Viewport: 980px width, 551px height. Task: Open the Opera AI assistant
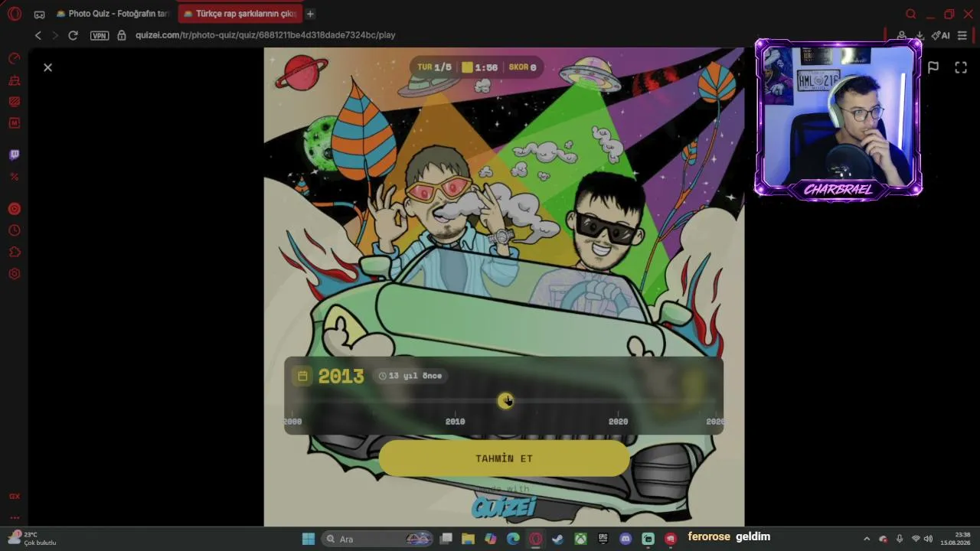coord(941,35)
